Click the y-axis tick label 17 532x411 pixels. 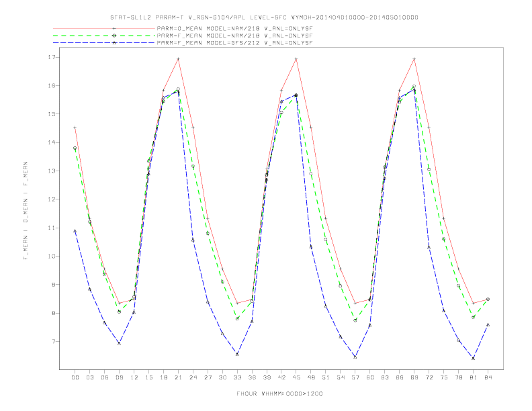(x=52, y=57)
